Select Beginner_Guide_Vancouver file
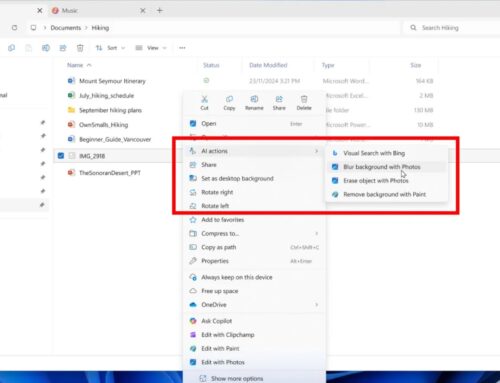The height and width of the screenshot is (383, 500). tap(115, 139)
